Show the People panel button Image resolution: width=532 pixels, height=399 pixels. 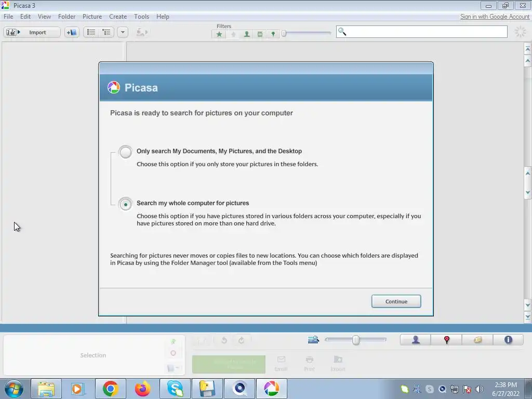tap(416, 340)
